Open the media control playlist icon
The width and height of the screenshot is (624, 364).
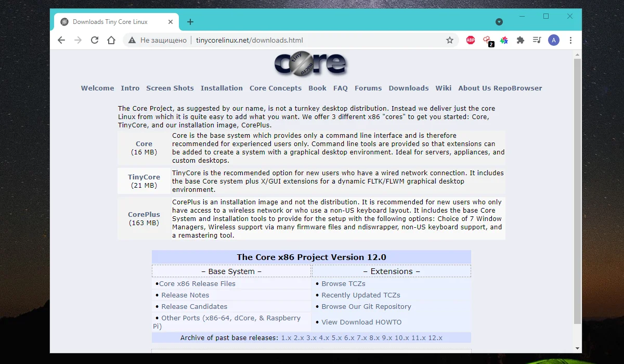tap(537, 40)
